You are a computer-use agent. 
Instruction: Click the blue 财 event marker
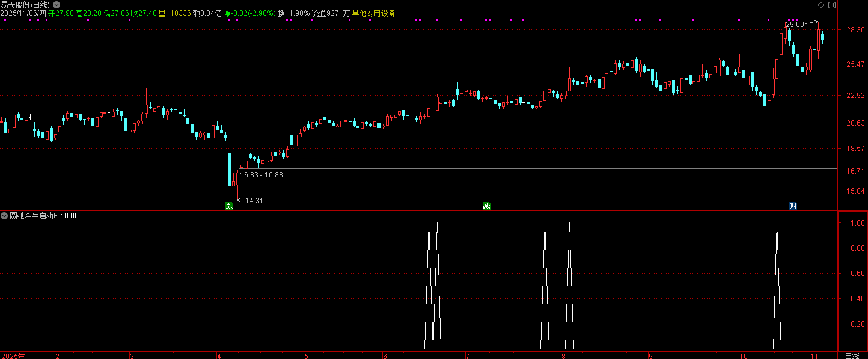pyautogui.click(x=793, y=206)
